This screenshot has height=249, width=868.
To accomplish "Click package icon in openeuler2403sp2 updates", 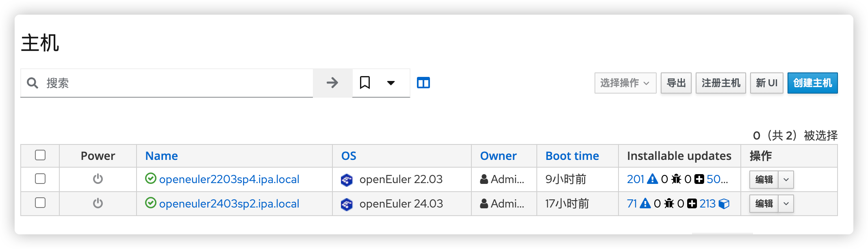I will [x=724, y=204].
